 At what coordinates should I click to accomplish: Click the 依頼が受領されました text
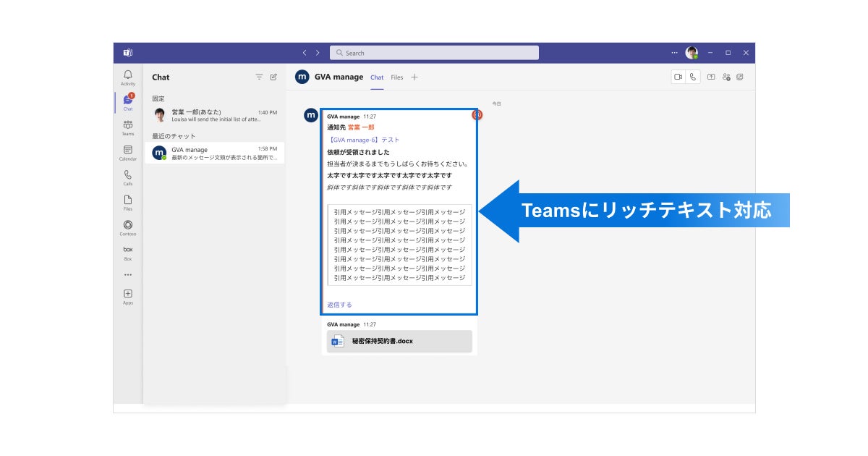[x=358, y=152]
